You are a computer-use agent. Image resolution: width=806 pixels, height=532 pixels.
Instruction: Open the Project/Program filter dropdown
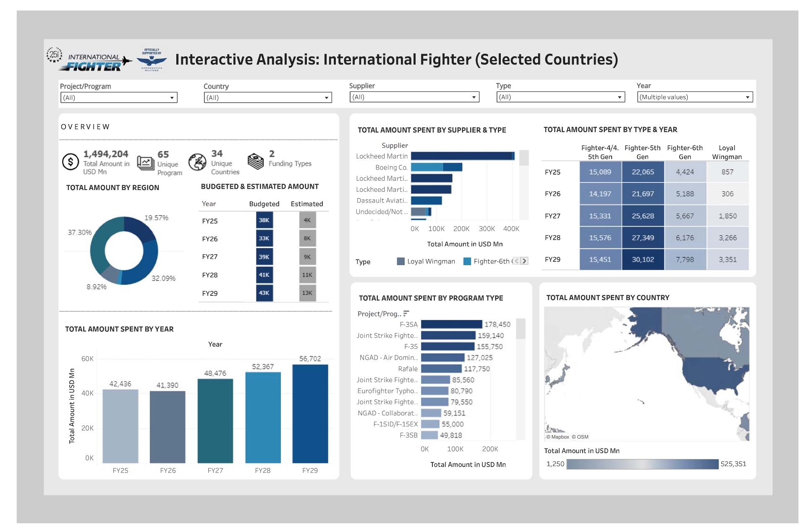172,98
